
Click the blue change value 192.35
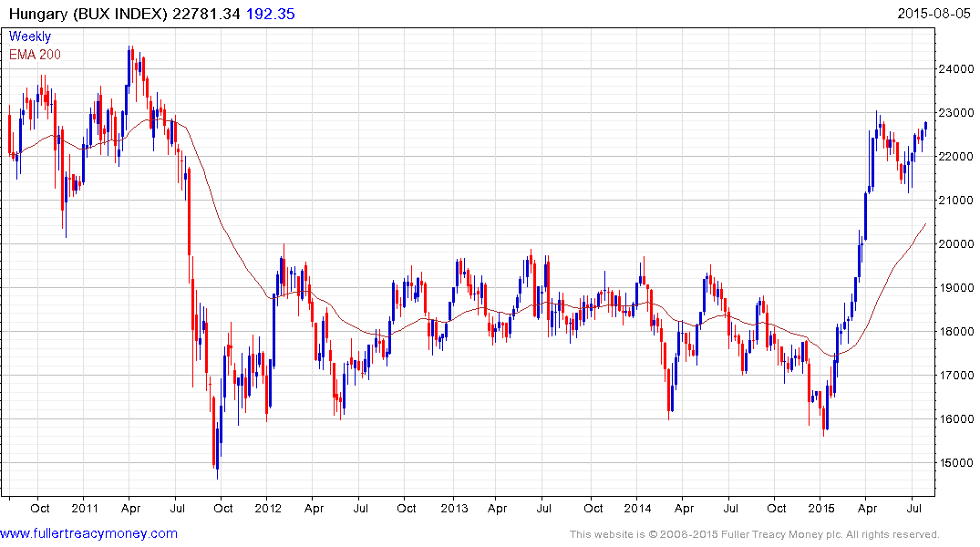coord(271,14)
